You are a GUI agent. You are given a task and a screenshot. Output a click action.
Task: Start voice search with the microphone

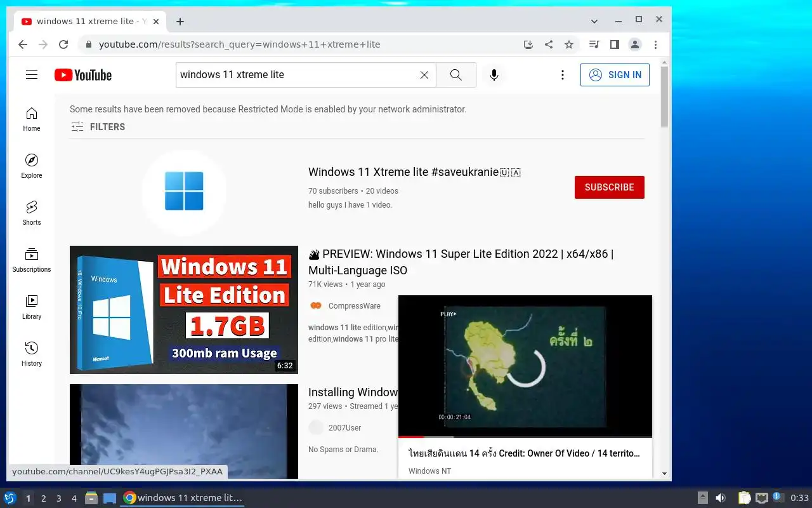click(494, 75)
